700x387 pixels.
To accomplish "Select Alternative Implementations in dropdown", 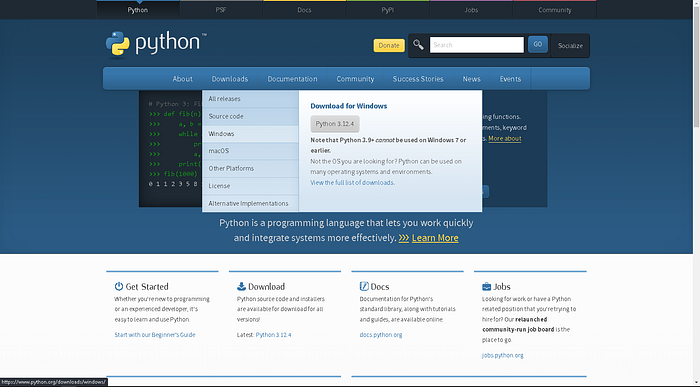I will click(250, 203).
